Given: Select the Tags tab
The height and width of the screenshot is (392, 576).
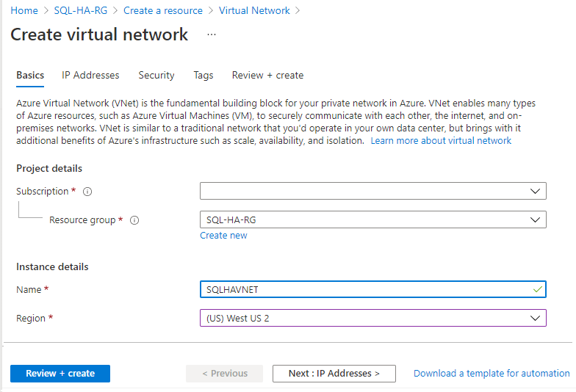Looking at the screenshot, I should tap(204, 75).
